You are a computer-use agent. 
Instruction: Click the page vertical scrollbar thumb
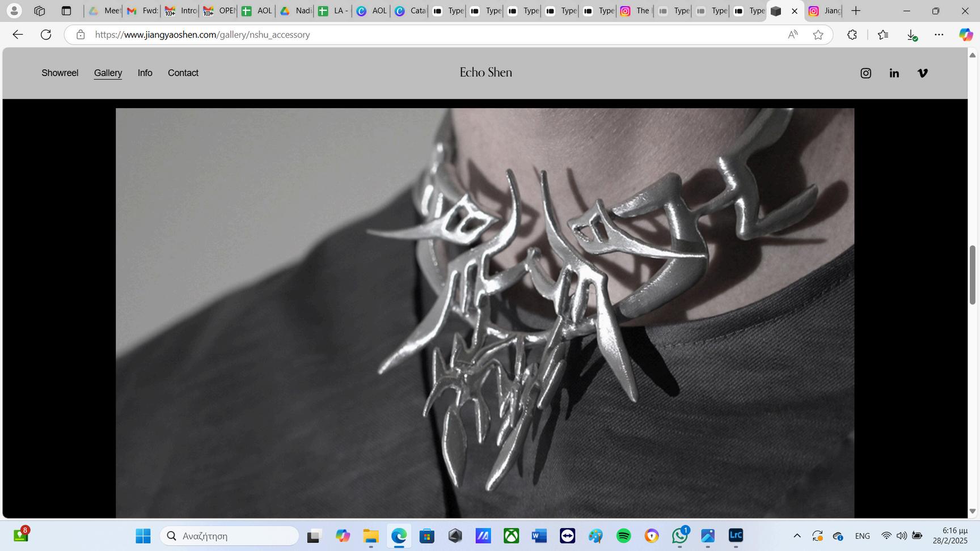point(973,275)
